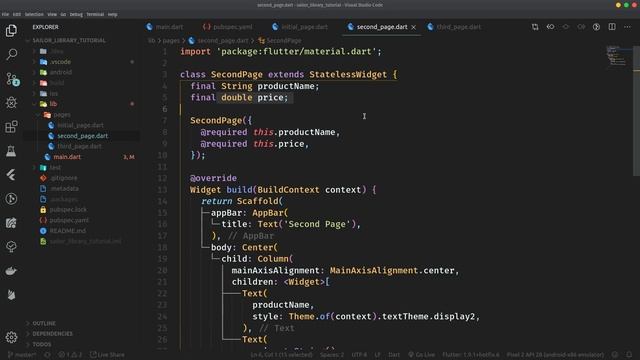
Task: Switch to the third_page.dart tab
Action: point(454,27)
